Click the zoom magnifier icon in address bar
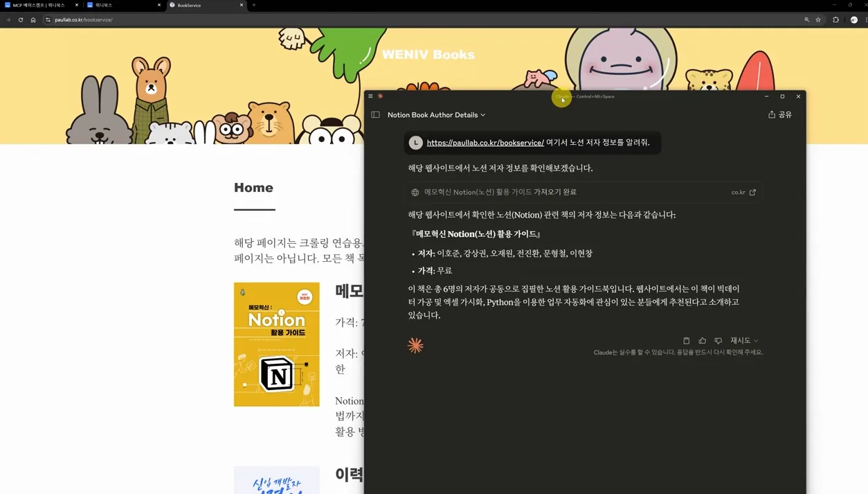This screenshot has height=494, width=868. click(806, 20)
